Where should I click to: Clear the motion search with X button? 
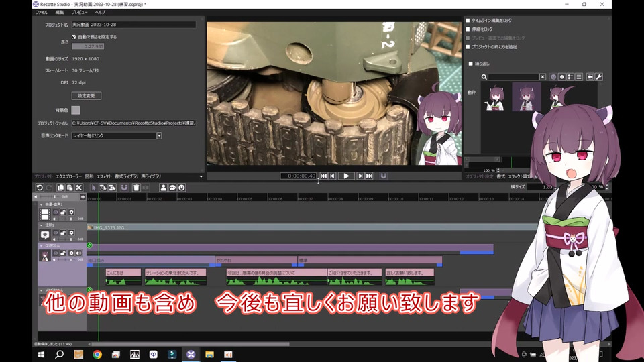543,76
